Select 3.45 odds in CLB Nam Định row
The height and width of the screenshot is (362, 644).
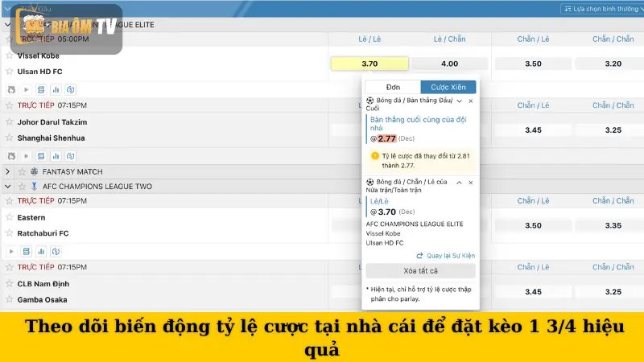(x=533, y=292)
